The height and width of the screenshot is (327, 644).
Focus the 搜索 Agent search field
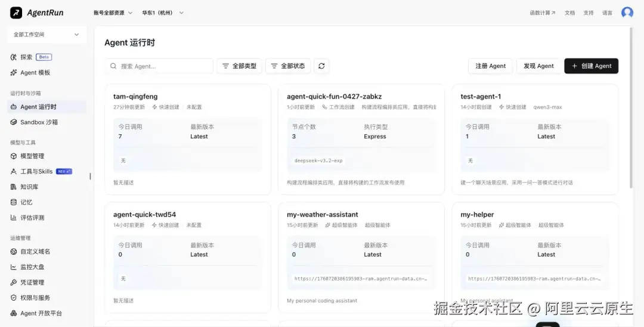pyautogui.click(x=159, y=66)
